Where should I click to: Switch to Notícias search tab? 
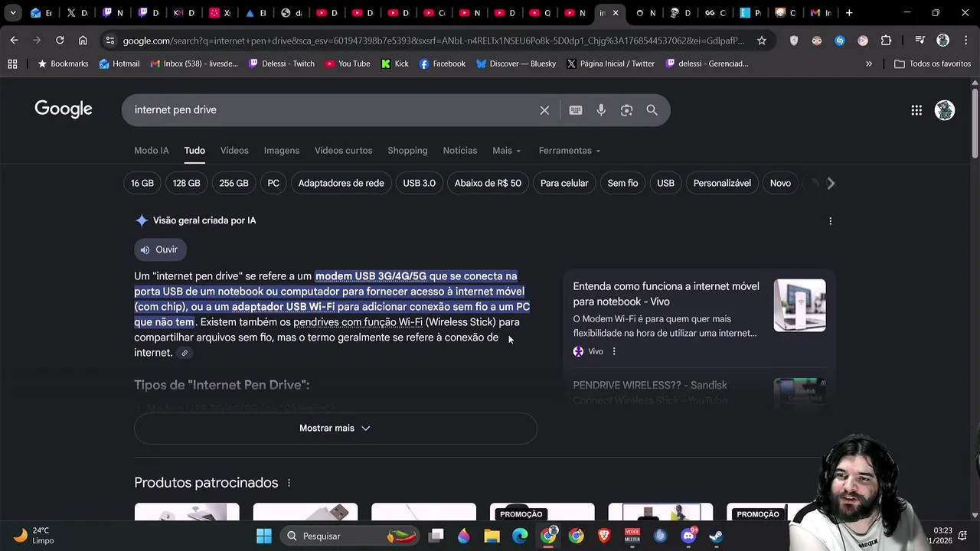[460, 151]
